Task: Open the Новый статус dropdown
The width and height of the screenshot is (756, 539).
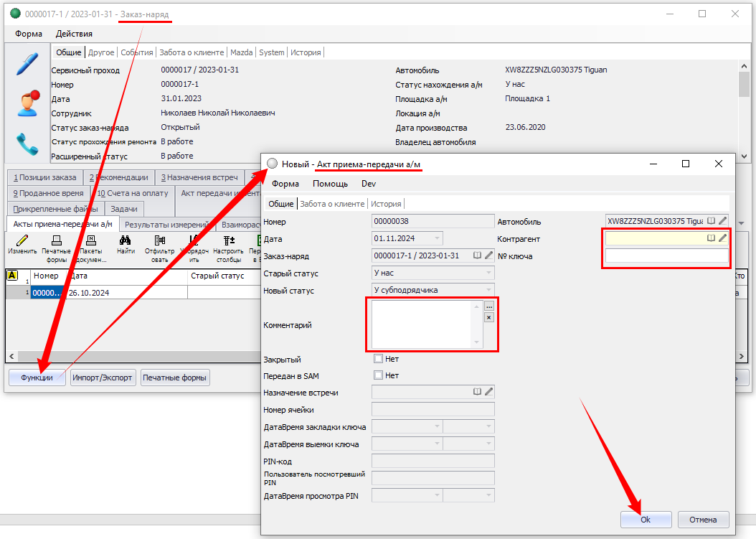Action: point(488,290)
